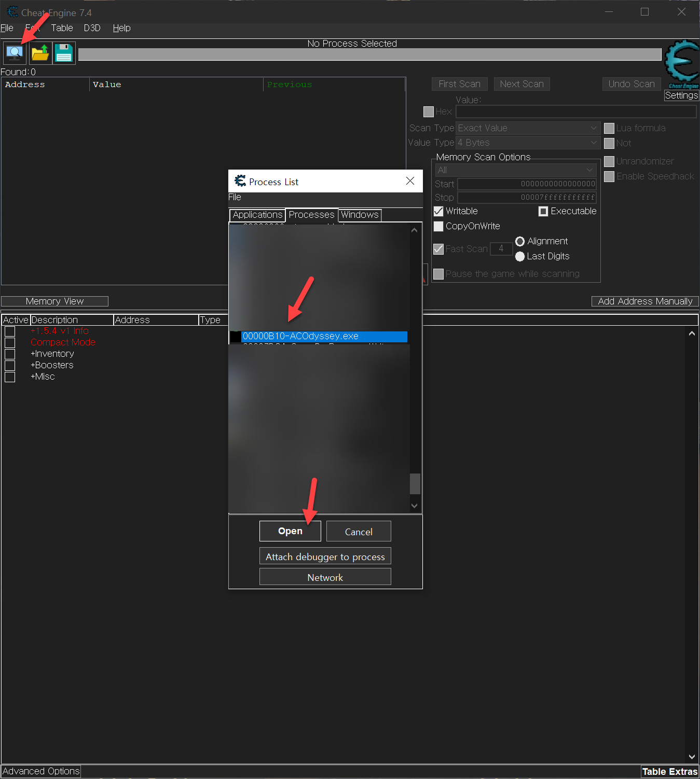Switch to the Applications tab
The height and width of the screenshot is (779, 700).
pos(257,215)
